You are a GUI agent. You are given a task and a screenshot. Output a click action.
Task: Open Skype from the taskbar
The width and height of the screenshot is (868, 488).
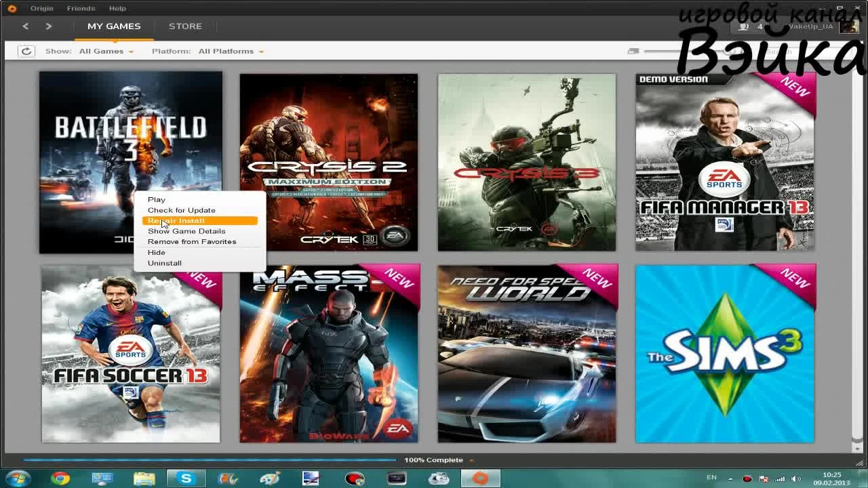(186, 478)
